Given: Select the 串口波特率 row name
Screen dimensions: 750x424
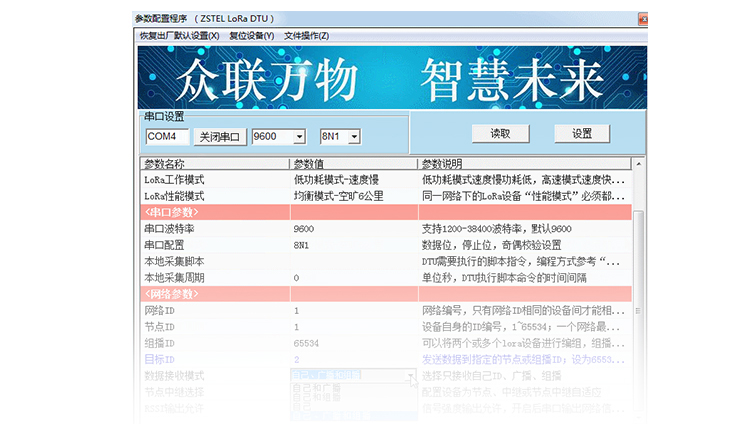Looking at the screenshot, I should 169,229.
